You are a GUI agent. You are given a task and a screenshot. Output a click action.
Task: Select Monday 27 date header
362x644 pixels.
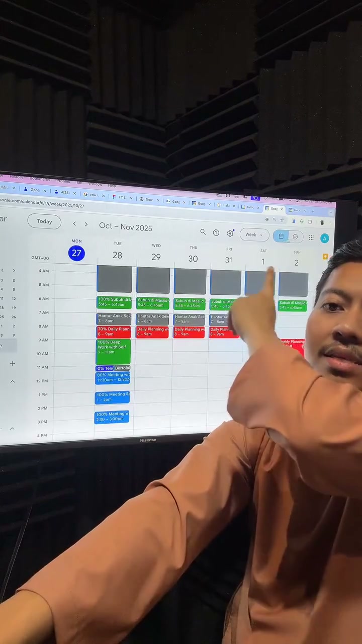pos(76,253)
